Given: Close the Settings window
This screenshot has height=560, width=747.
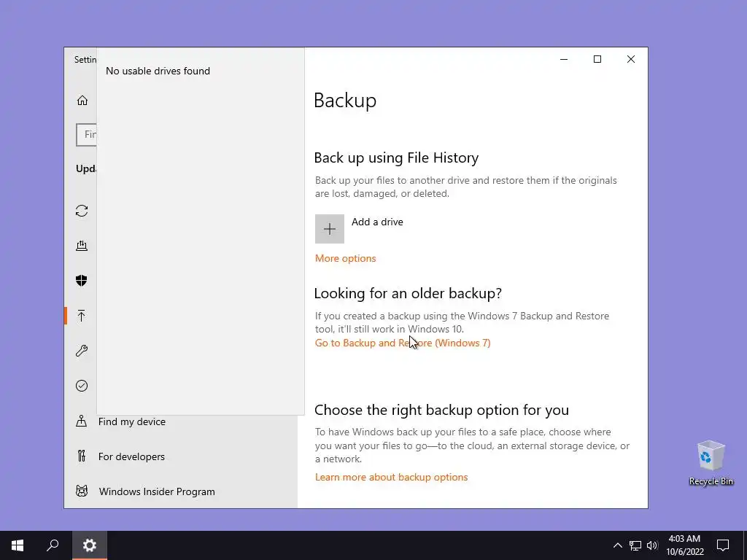Looking at the screenshot, I should click(x=631, y=59).
